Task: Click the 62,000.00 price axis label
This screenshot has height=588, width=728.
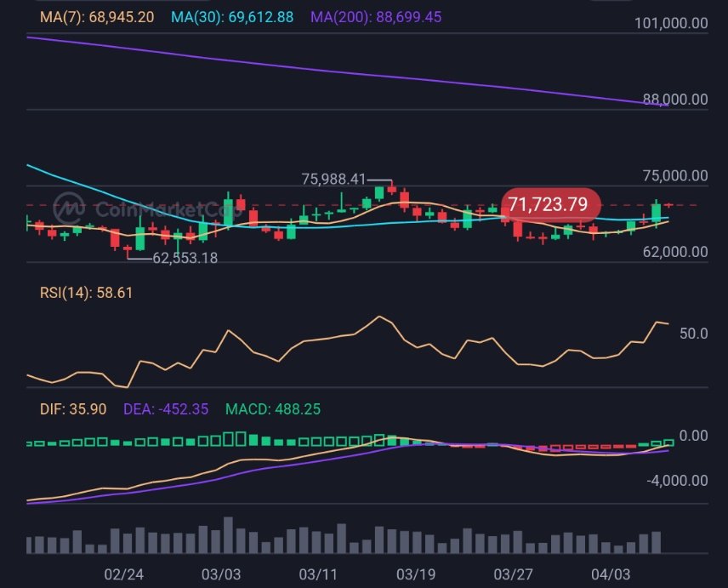Action: pos(675,252)
